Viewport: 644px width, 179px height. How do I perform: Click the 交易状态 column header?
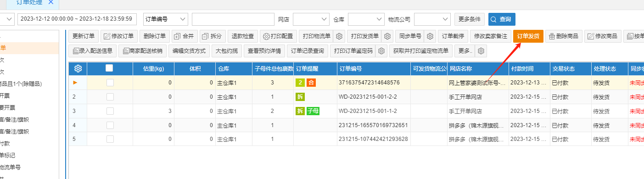coord(570,69)
